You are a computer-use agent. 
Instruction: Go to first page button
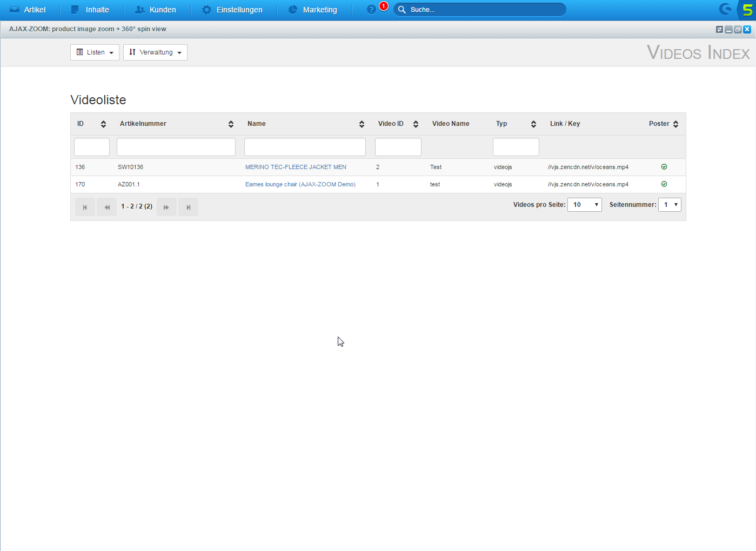(x=85, y=207)
